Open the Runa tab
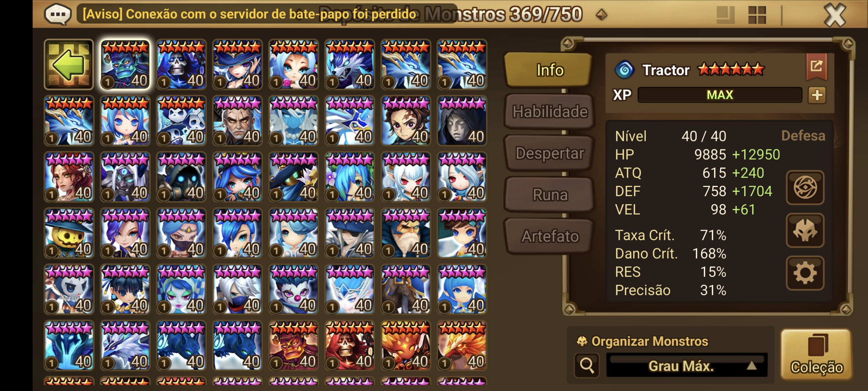 click(549, 195)
